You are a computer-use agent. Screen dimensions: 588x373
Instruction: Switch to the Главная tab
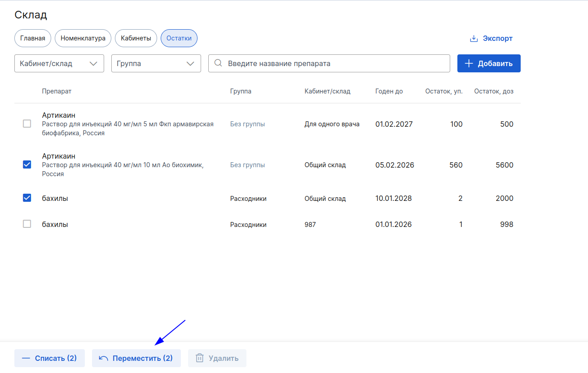click(x=33, y=38)
